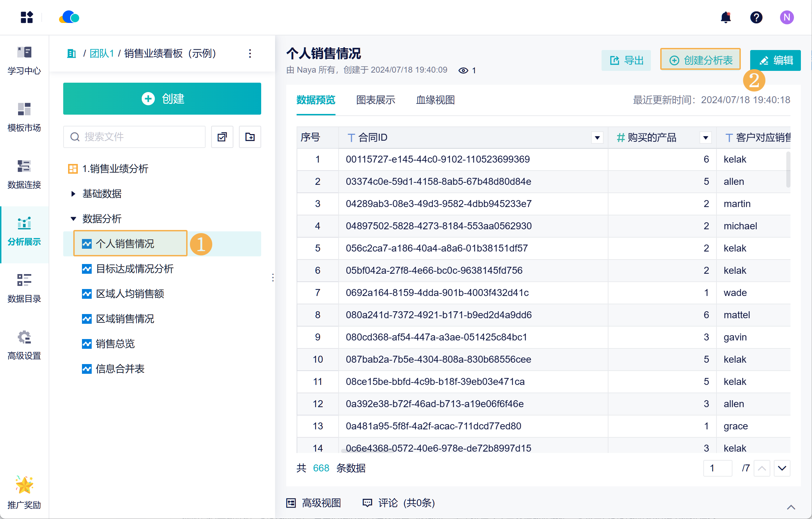Open the notifications bell
Image resolution: width=812 pixels, height=519 pixels.
point(726,17)
